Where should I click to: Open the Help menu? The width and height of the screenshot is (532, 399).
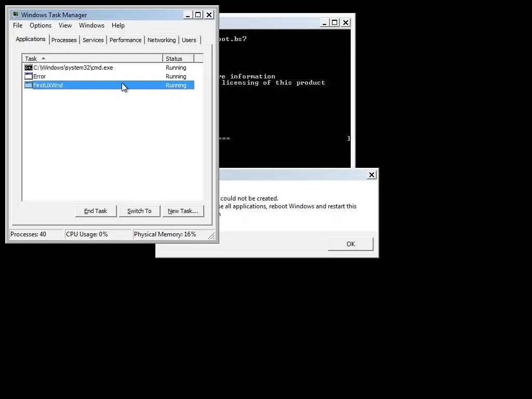tap(118, 25)
